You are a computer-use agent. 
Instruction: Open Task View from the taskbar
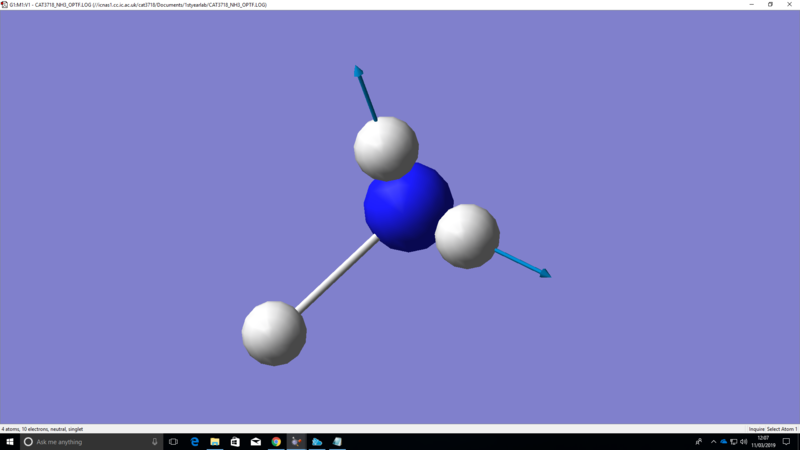(173, 442)
